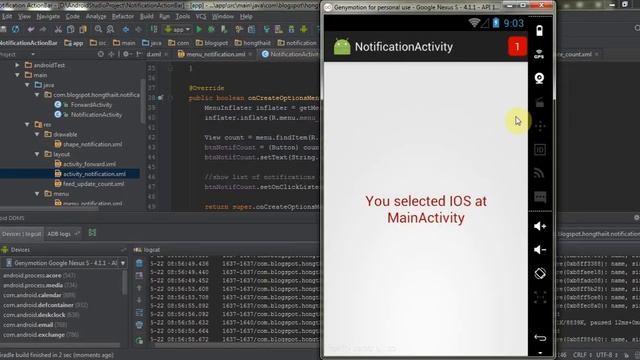This screenshot has width=640, height=360.
Task: Click the Debug app bug icon
Action: [x=211, y=29]
